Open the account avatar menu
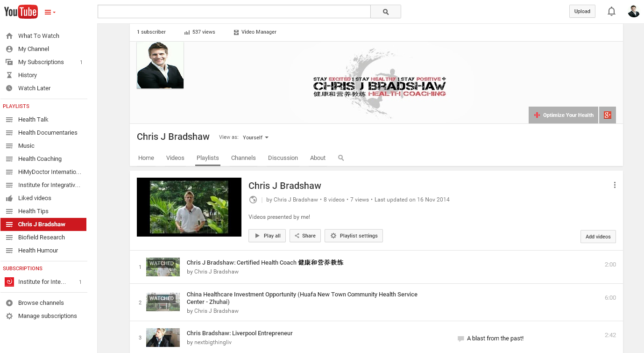 pos(634,11)
